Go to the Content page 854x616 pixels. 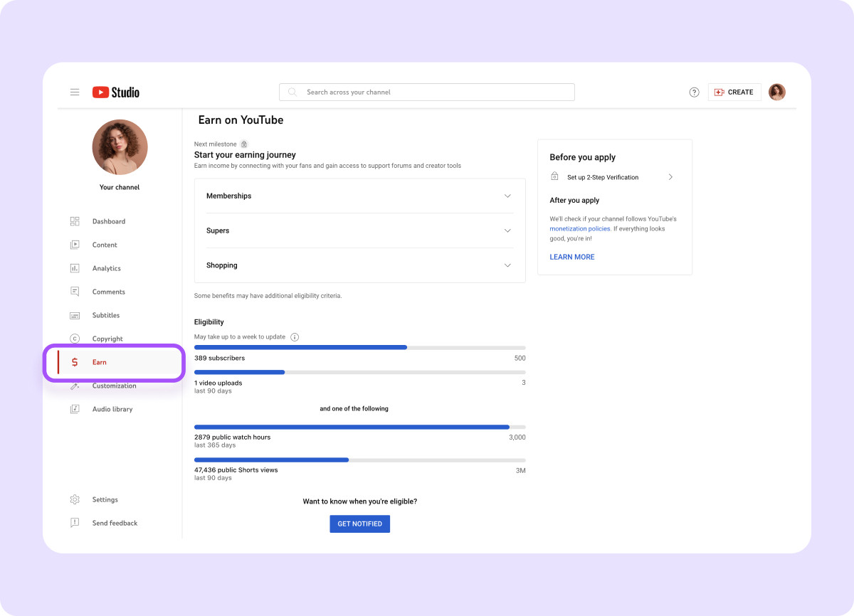105,245
